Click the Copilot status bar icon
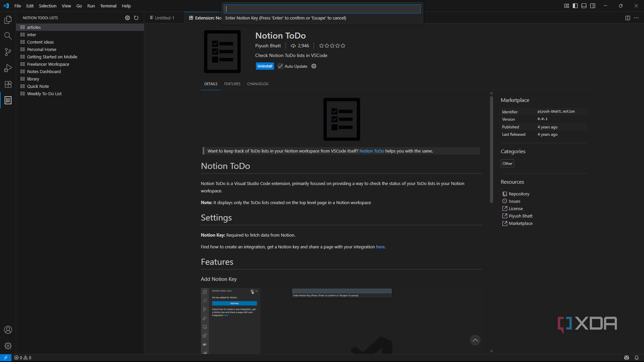This screenshot has height=362, width=644. tap(626, 358)
